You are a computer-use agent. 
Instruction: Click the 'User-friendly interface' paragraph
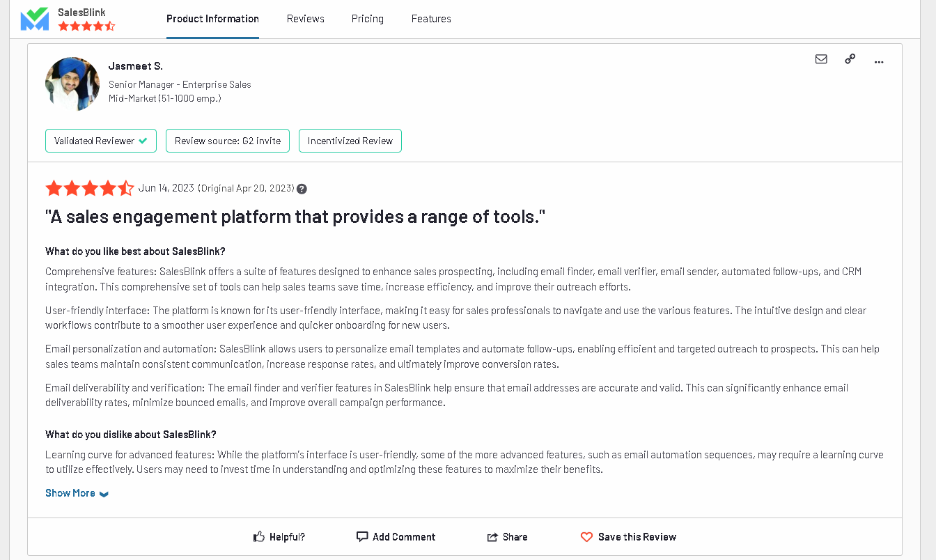(x=456, y=318)
